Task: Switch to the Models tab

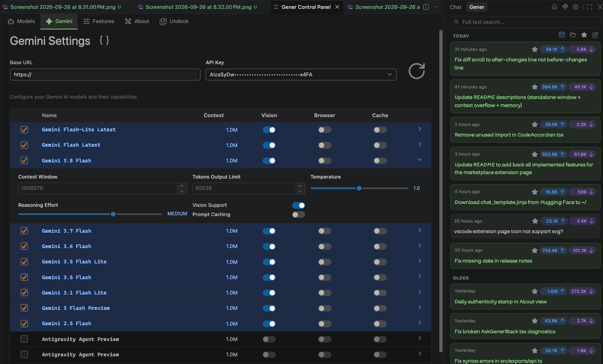Action: pyautogui.click(x=21, y=21)
